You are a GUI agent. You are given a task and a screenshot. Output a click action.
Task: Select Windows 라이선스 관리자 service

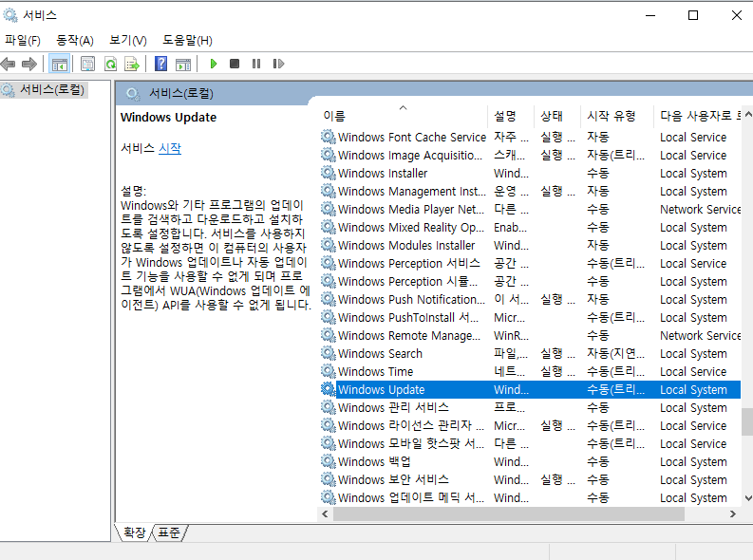[x=530, y=425]
